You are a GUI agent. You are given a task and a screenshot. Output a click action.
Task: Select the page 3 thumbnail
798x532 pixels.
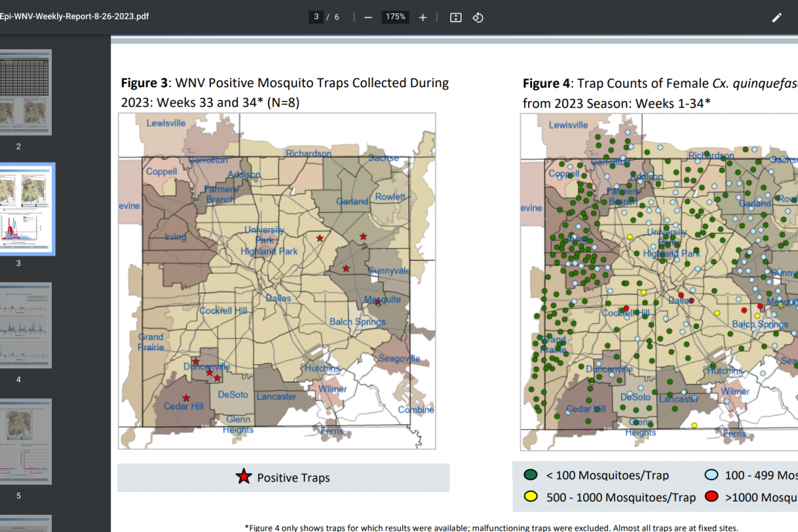tap(26, 209)
